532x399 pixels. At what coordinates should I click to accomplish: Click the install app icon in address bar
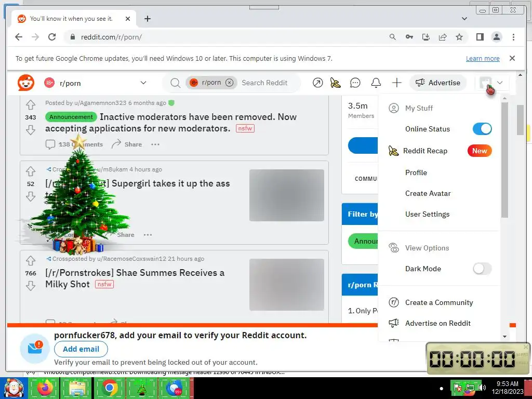[426, 37]
